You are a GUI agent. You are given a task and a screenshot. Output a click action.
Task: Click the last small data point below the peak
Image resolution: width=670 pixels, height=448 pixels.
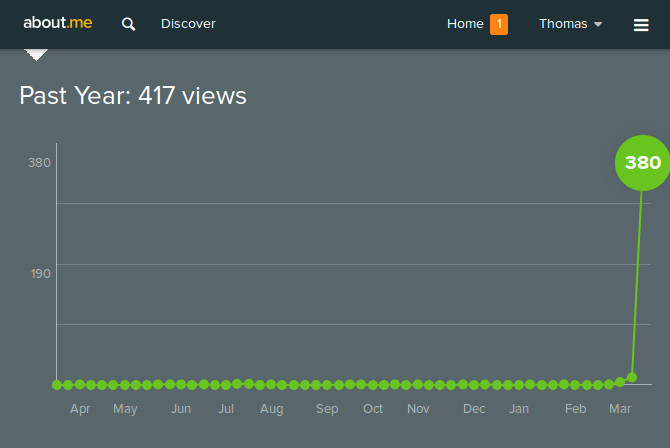click(632, 377)
